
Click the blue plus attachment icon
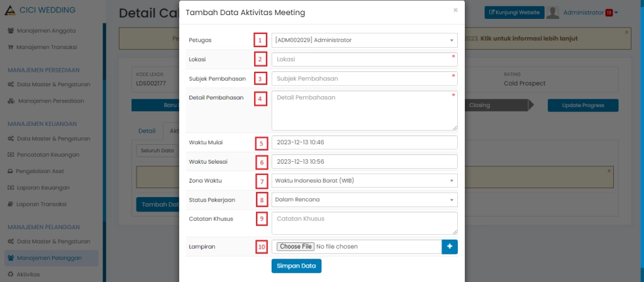pyautogui.click(x=450, y=247)
